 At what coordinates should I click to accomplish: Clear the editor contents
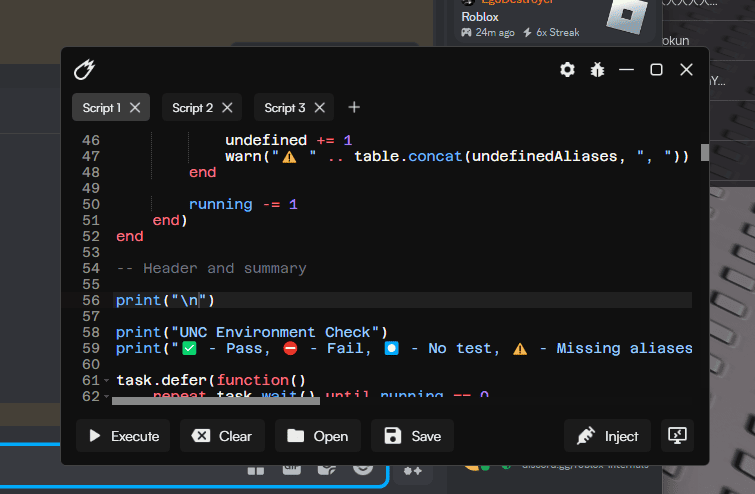click(222, 436)
